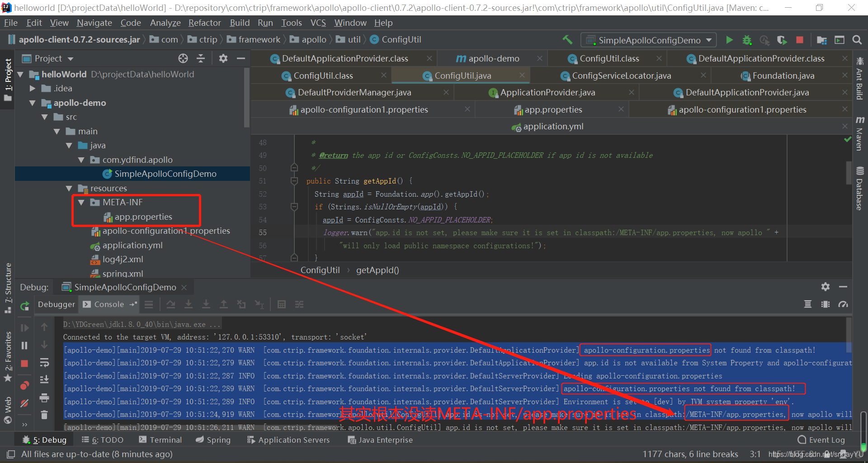View breakpoints icon in debug sidebar

pyautogui.click(x=25, y=385)
